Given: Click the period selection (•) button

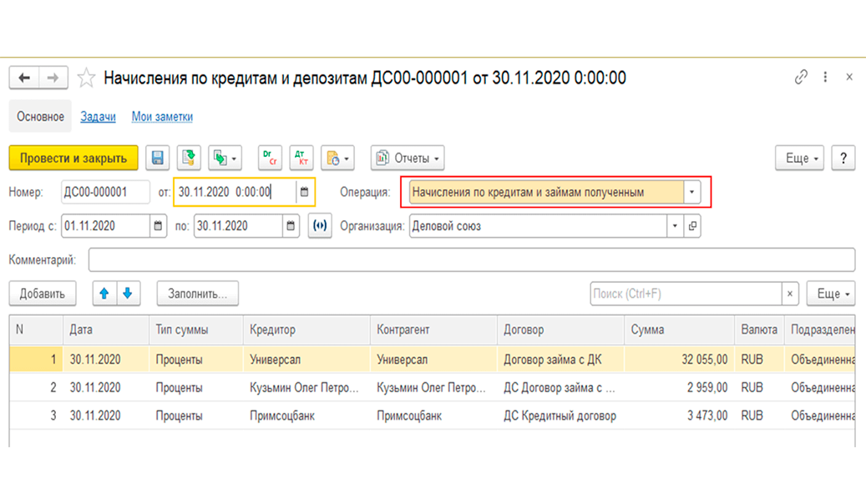Looking at the screenshot, I should pyautogui.click(x=320, y=226).
